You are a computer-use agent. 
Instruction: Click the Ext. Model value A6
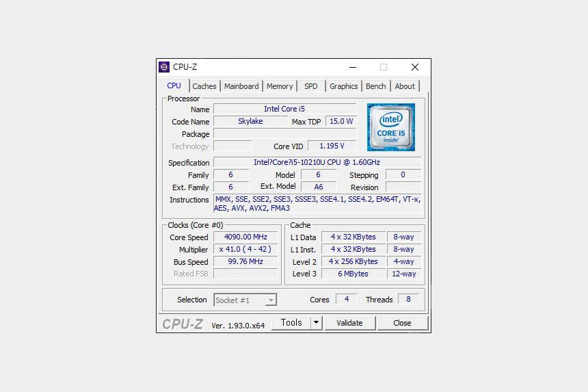point(319,187)
